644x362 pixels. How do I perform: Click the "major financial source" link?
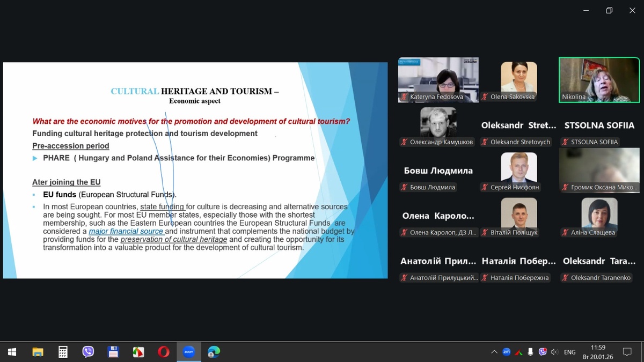(126, 231)
